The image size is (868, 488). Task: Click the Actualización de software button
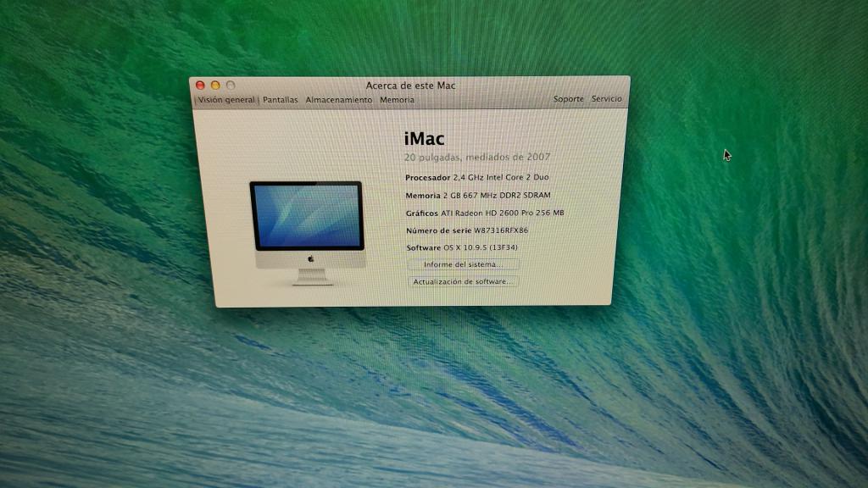463,281
